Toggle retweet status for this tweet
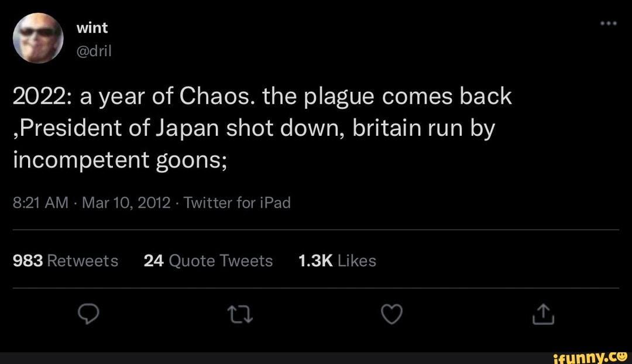This screenshot has width=632, height=364. point(241,314)
